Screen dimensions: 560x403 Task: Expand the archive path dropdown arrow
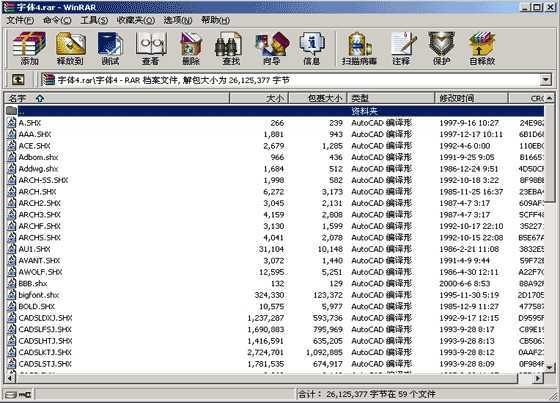(545, 80)
